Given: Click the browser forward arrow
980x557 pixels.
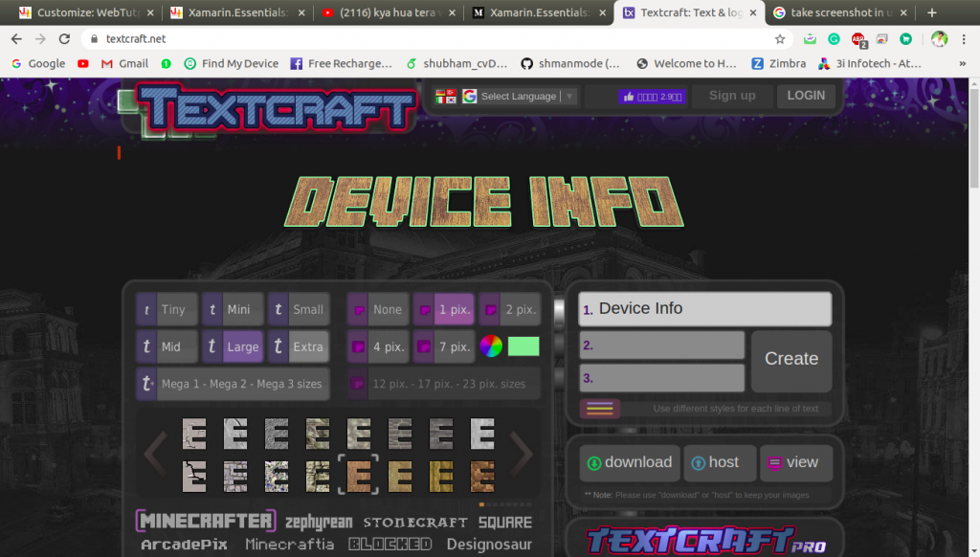Looking at the screenshot, I should 40,38.
